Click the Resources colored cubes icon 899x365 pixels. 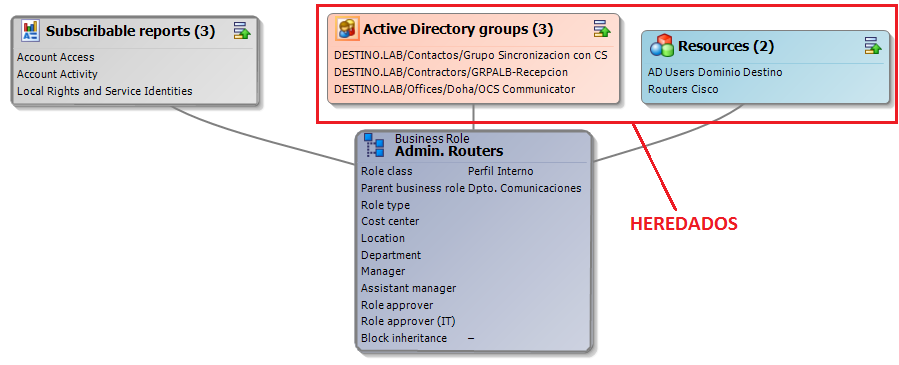662,46
